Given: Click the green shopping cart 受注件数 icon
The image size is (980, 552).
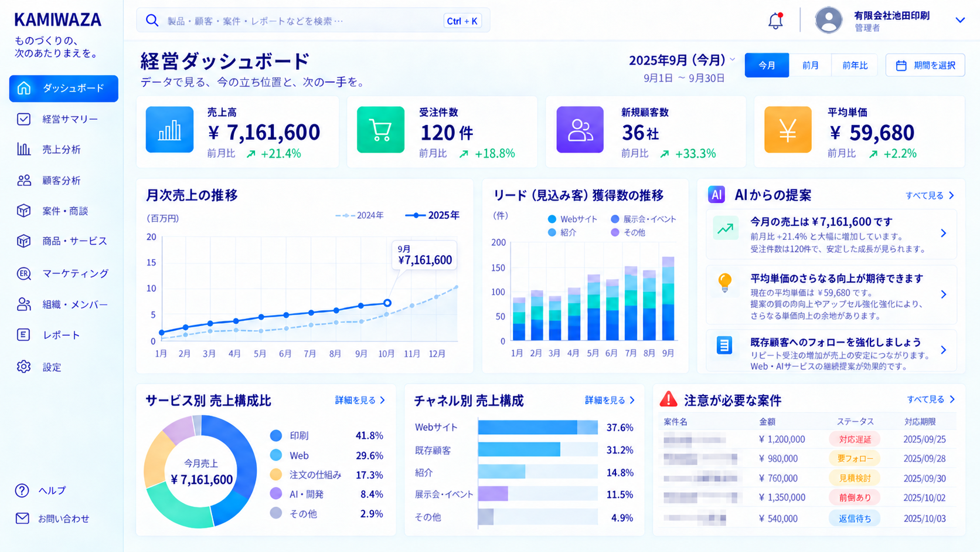Looking at the screenshot, I should tap(380, 130).
